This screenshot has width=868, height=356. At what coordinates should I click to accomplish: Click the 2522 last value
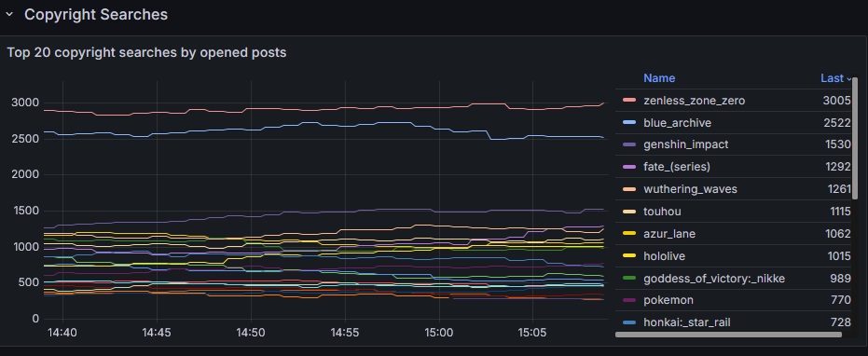(836, 122)
